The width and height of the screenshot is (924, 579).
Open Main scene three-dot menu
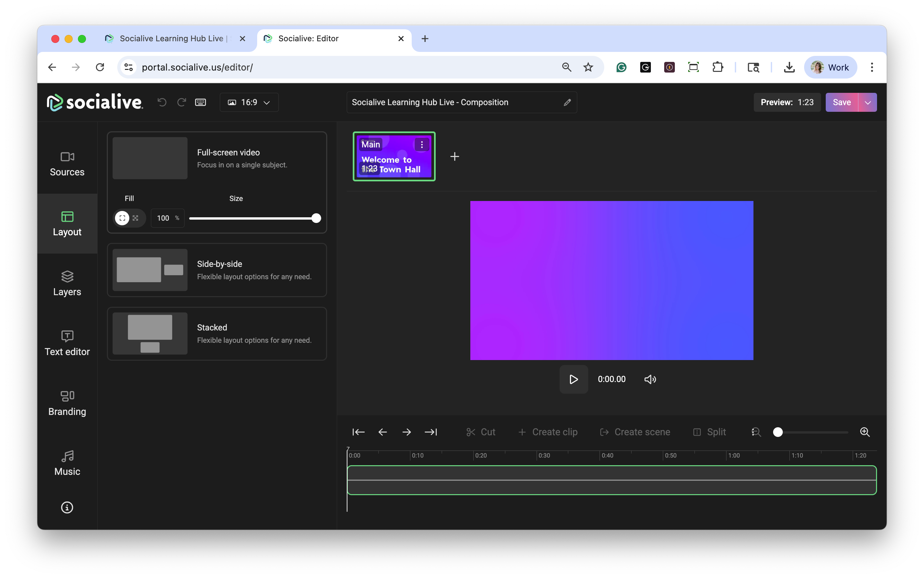[422, 144]
